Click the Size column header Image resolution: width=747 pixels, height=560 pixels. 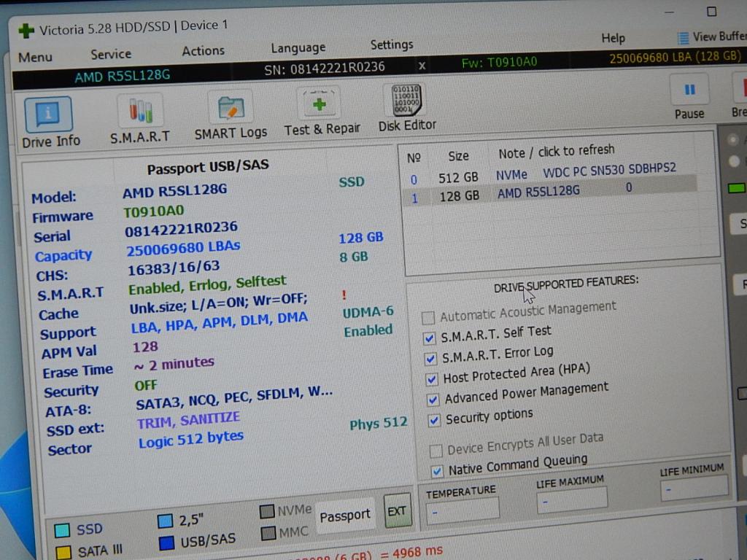[458, 156]
